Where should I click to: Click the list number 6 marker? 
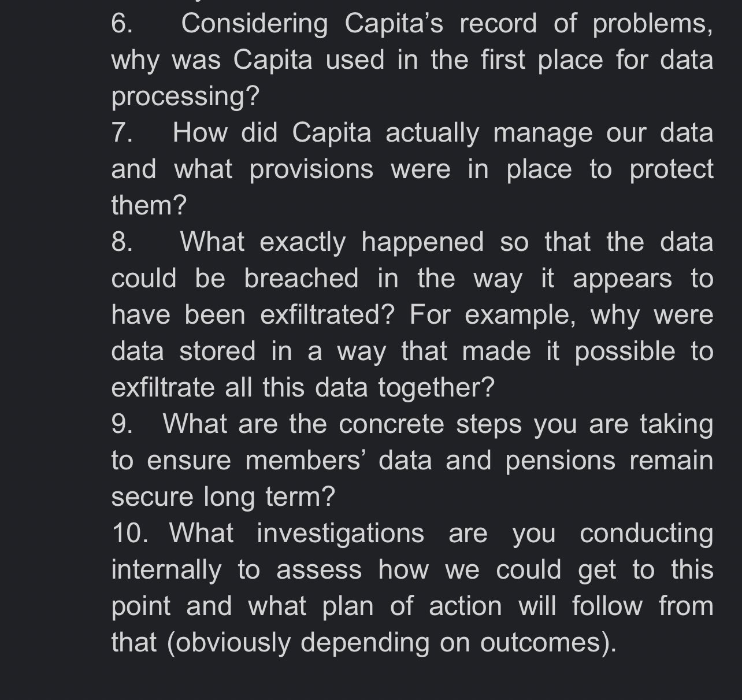click(x=122, y=24)
